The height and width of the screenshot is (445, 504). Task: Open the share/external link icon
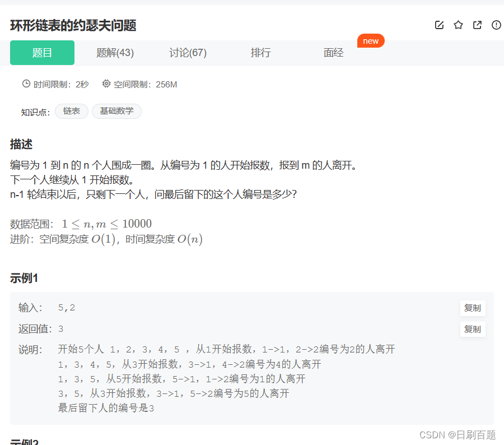click(x=477, y=25)
